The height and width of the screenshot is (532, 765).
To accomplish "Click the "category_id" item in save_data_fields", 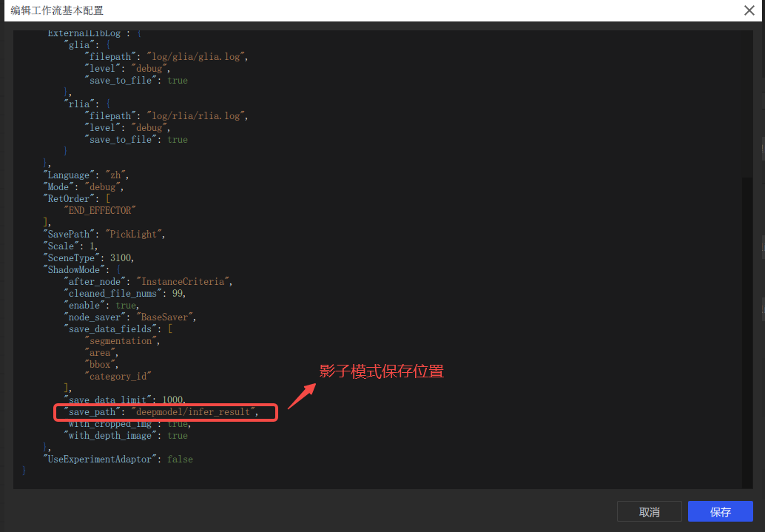I will click(118, 377).
